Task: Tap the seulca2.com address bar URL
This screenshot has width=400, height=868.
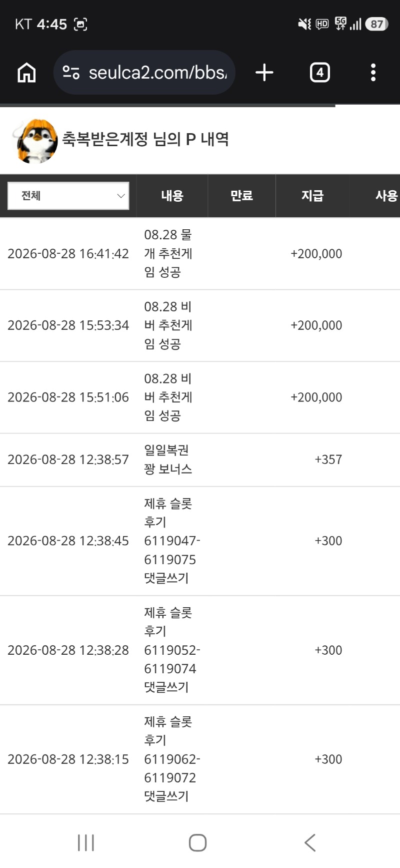Action: click(157, 73)
